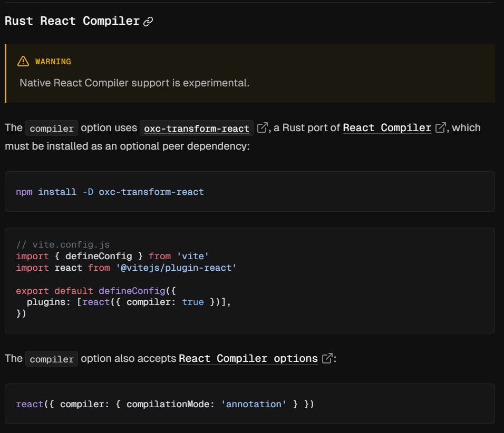Click external link icon after oxc-transform-react
This screenshot has height=433, width=504.
click(x=263, y=127)
